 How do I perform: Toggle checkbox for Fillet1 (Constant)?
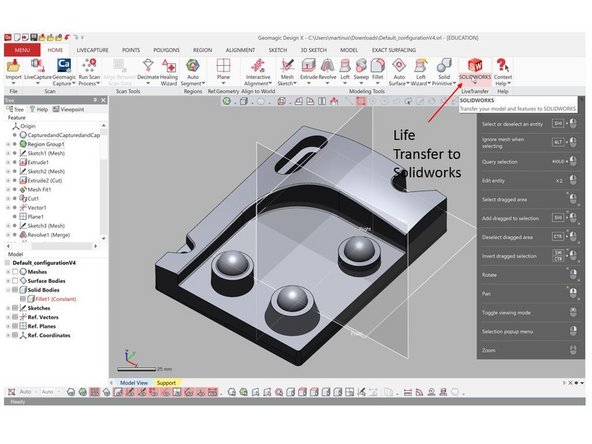pyautogui.click(x=23, y=299)
